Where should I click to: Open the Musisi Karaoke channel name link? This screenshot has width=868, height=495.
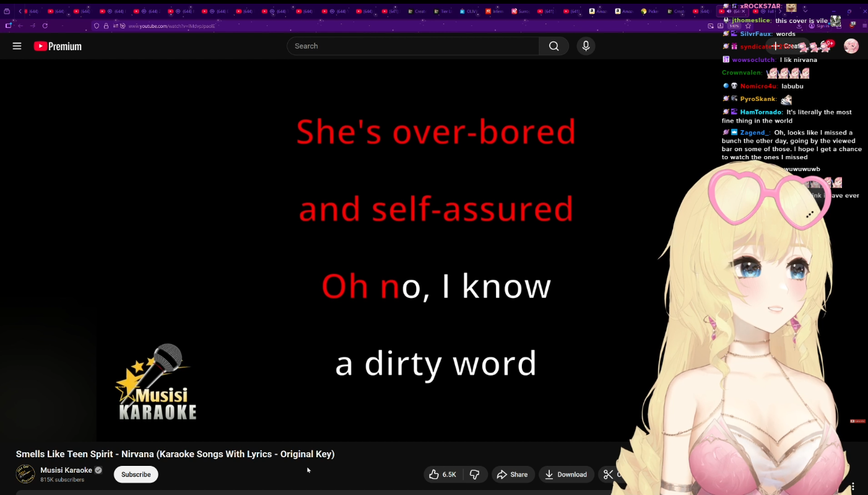[x=66, y=470]
